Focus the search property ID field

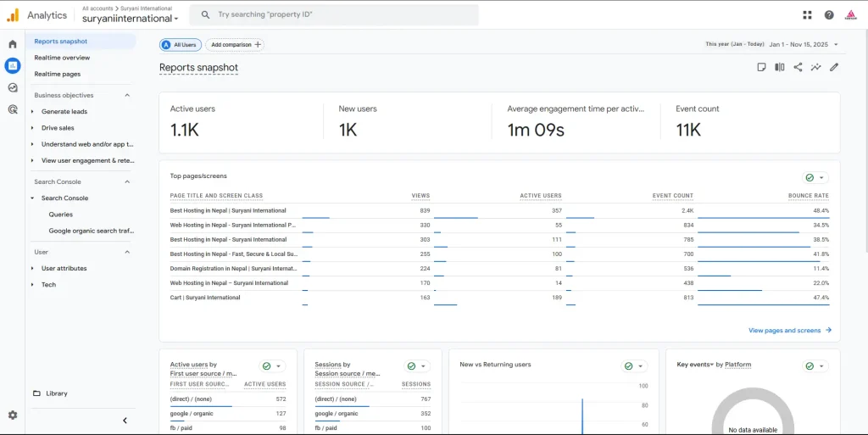coord(334,15)
